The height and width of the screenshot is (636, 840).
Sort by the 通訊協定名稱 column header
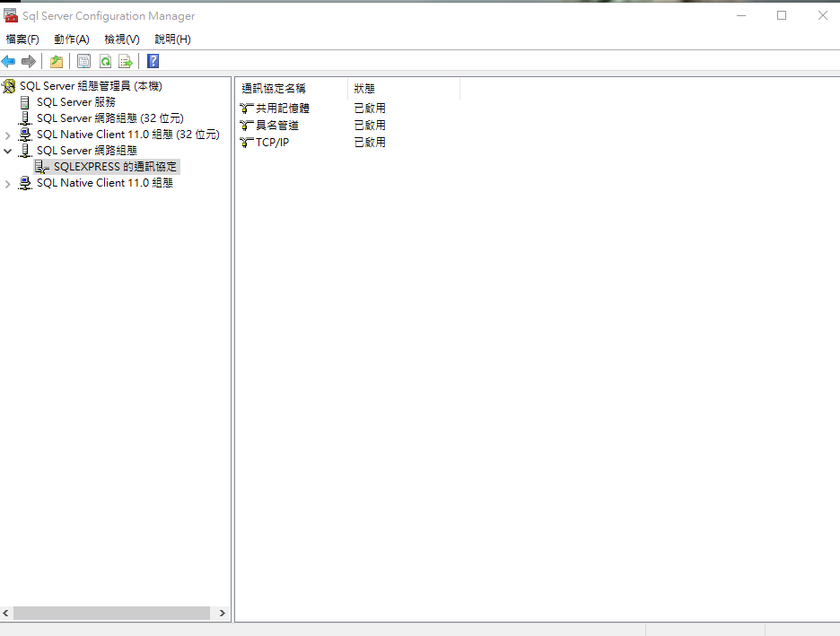[274, 89]
